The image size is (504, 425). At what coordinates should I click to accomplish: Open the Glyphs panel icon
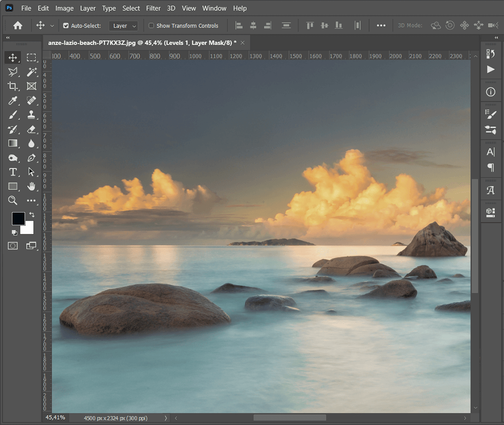coord(491,190)
